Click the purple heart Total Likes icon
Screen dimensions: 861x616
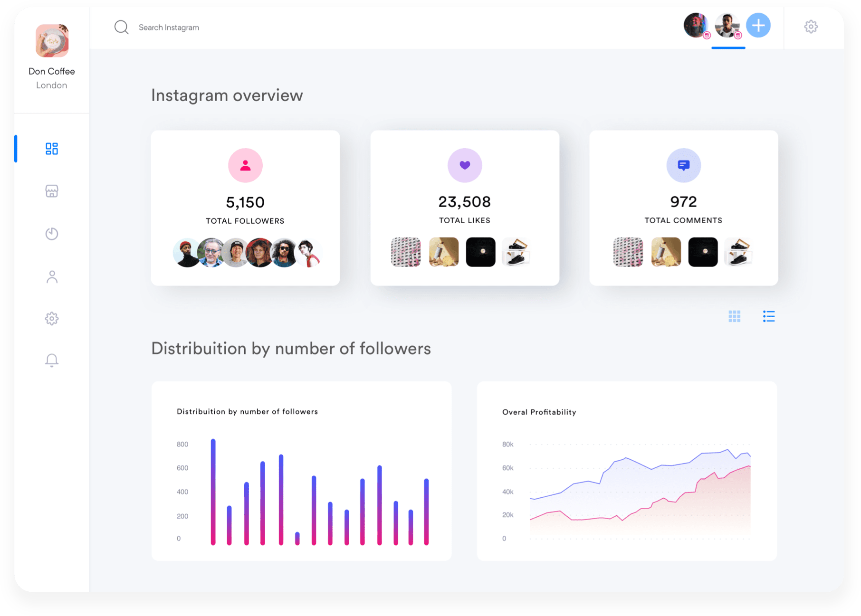[x=465, y=165]
